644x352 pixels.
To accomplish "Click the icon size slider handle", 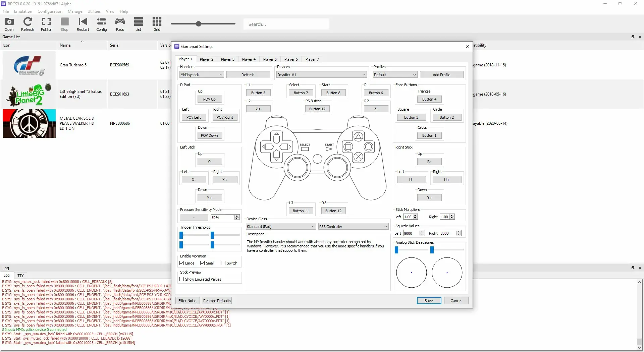I will pos(199,24).
